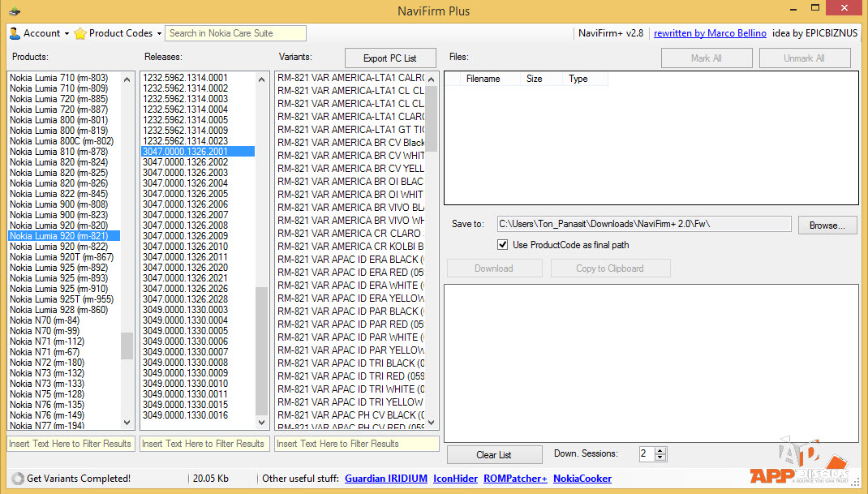The image size is (868, 494).
Task: Select release 3049.0000.1330.0003
Action: click(198, 310)
